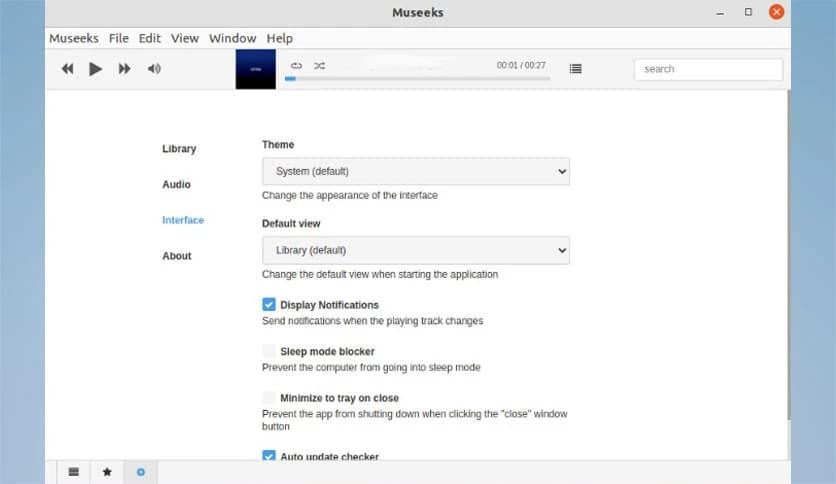Viewport: 836px width, 484px height.
Task: Switch to Audio settings tab
Action: pos(176,184)
